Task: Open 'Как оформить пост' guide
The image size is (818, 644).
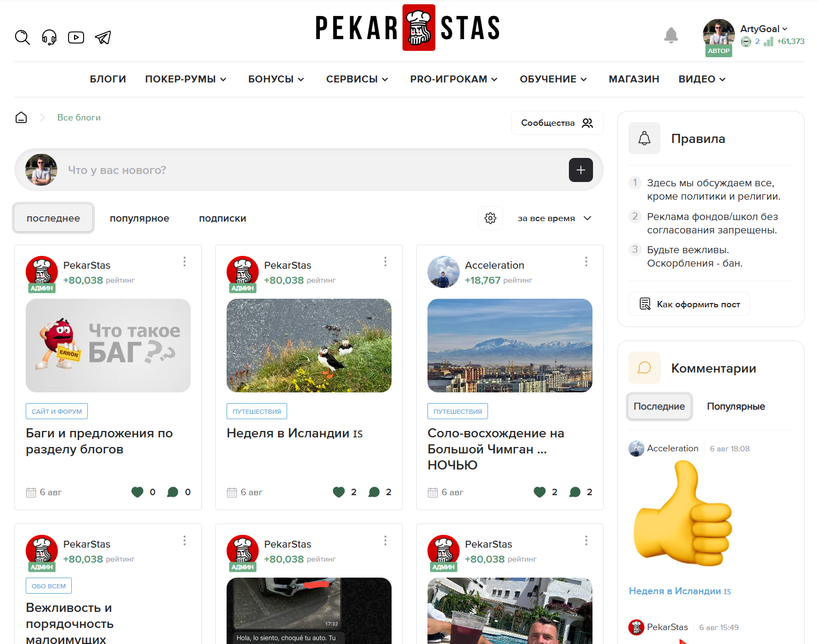Action: click(689, 304)
